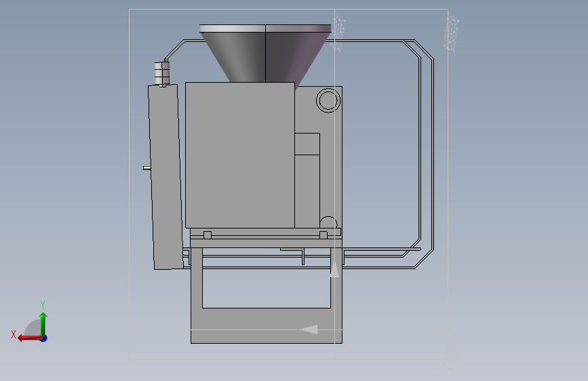The height and width of the screenshot is (381, 588).
Task: Select the circular port on the housing
Action: pos(328,100)
